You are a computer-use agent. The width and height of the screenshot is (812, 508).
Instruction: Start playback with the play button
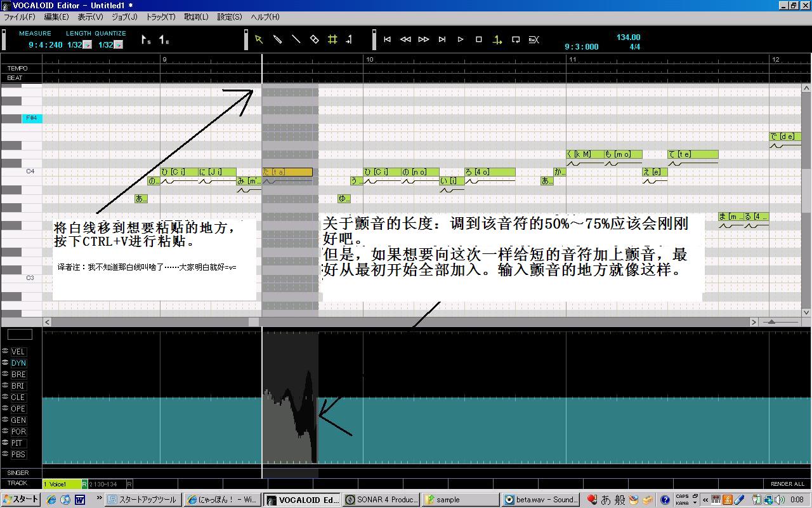coord(461,39)
